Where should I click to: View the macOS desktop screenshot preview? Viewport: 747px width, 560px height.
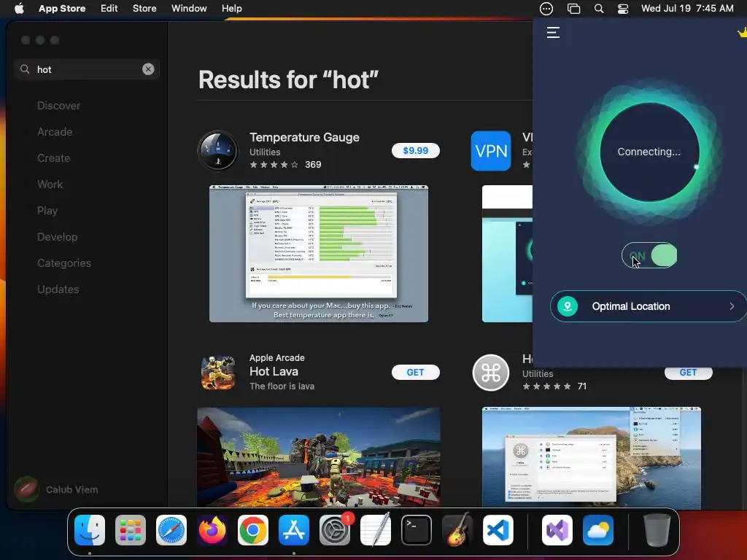591,457
